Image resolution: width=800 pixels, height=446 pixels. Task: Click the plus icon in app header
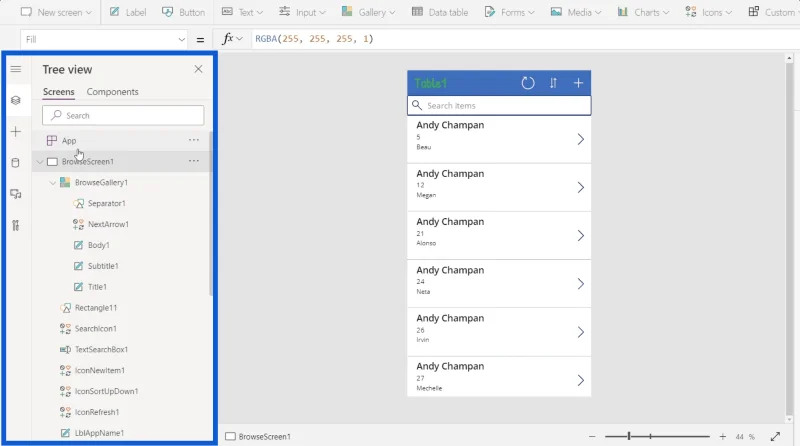[x=578, y=83]
